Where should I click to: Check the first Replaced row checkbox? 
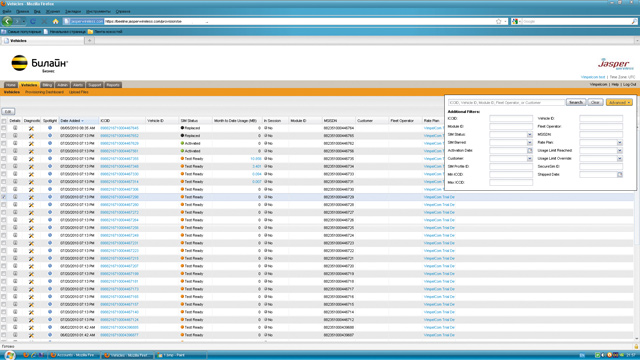(4, 128)
